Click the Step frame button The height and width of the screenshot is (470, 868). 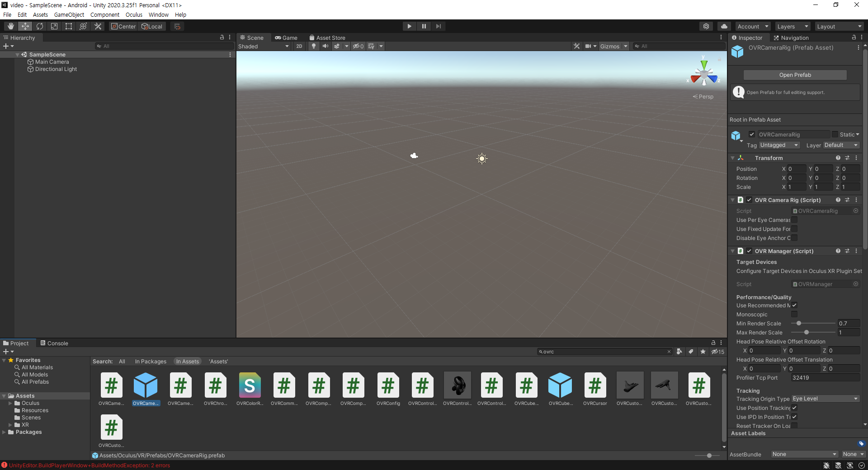pos(438,26)
